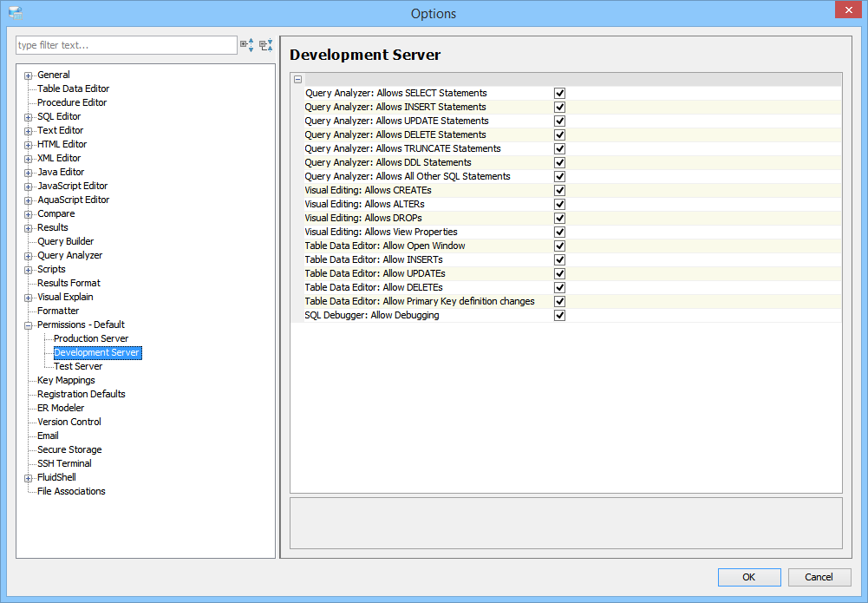Close the Options dialog
The width and height of the screenshot is (868, 603).
(x=849, y=10)
